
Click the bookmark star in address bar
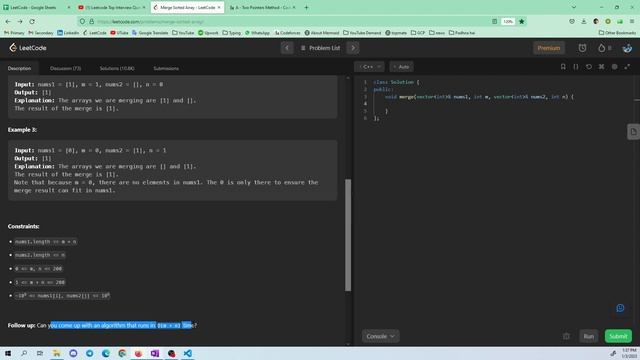click(522, 21)
